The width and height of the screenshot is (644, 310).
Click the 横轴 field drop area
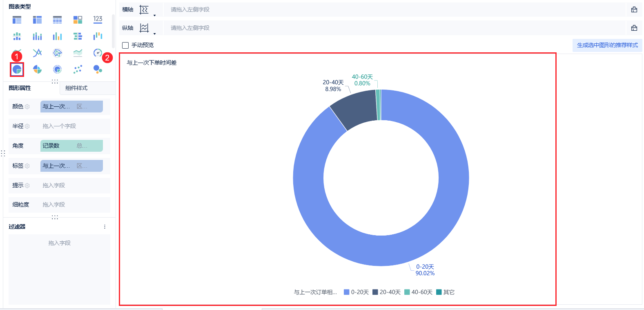coord(394,9)
